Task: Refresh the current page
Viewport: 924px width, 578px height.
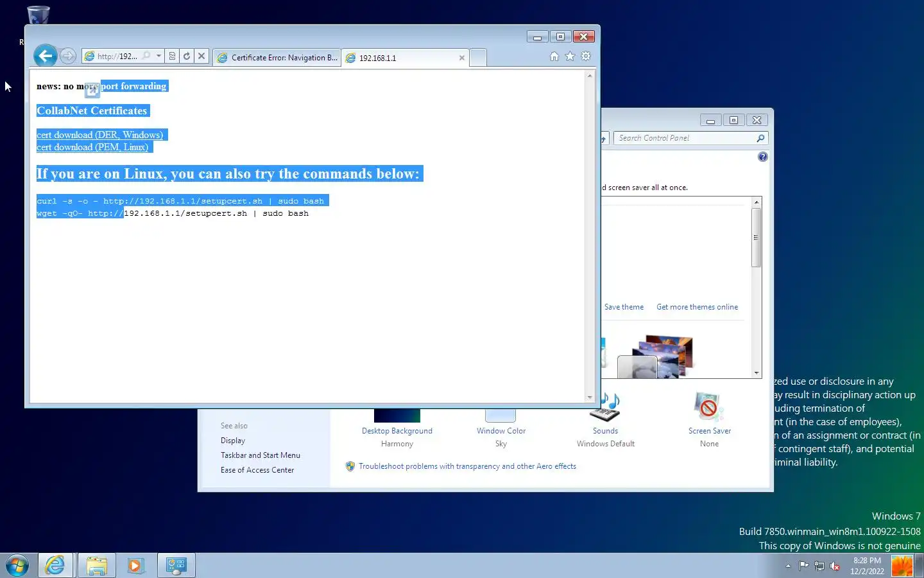Action: coord(187,56)
